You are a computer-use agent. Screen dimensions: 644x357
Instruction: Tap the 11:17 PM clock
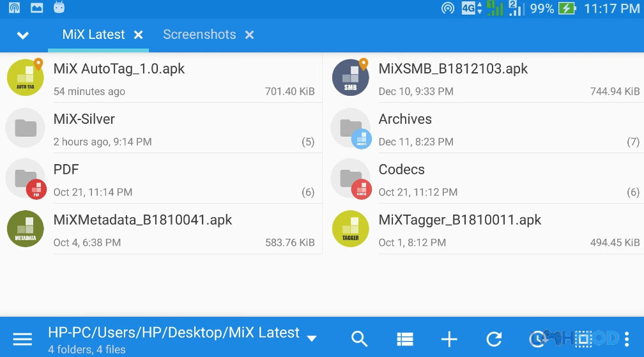coord(611,8)
